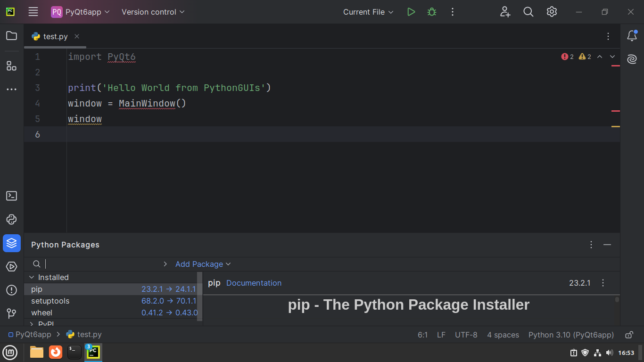Place cursor on MainWindow in line 4
The height and width of the screenshot is (362, 644).
tap(147, 103)
